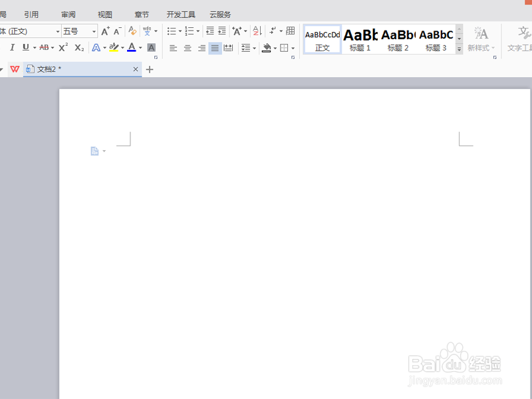
Task: Open the Asian layout character scaling tool
Action: [x=237, y=31]
